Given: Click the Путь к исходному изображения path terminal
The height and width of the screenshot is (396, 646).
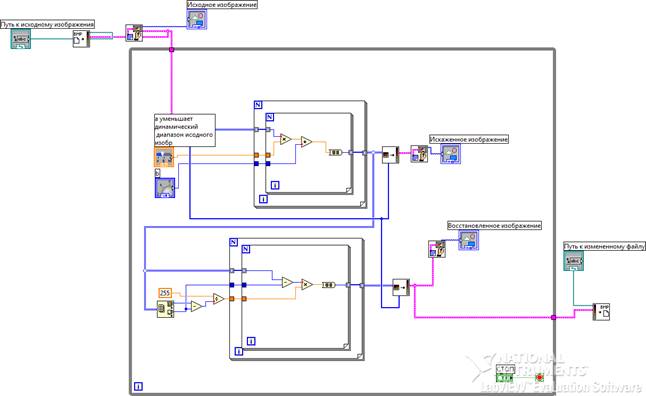Looking at the screenshot, I should pos(21,39).
